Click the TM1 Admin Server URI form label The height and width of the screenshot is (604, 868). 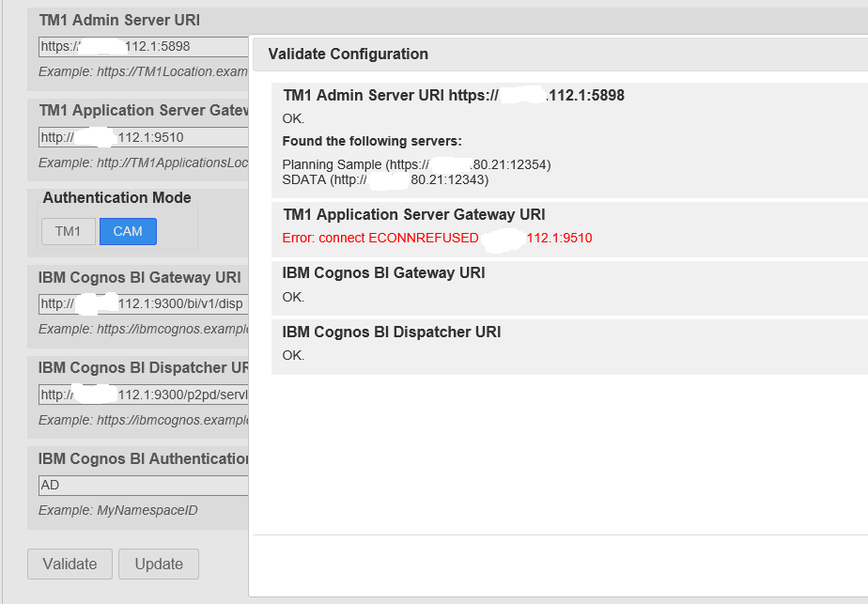(x=119, y=20)
